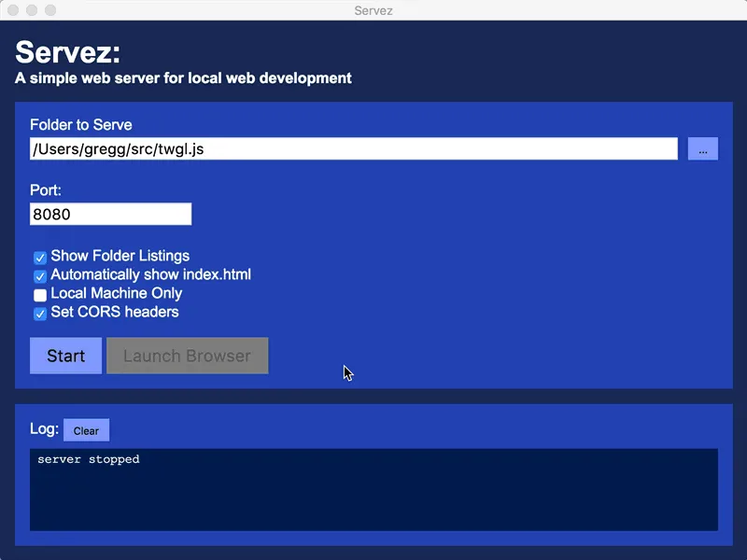Click the Log: label
Image resolution: width=747 pixels, height=560 pixels.
pos(45,428)
